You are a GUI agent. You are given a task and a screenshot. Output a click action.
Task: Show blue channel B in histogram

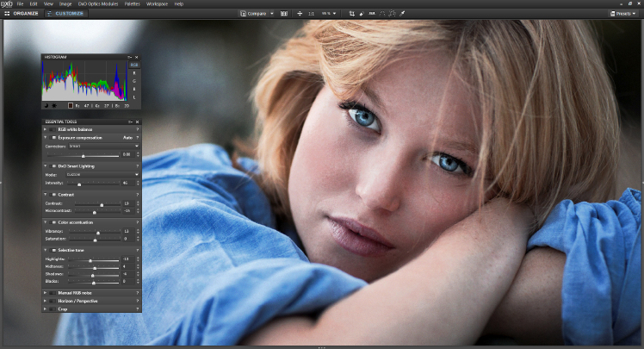pos(134,90)
